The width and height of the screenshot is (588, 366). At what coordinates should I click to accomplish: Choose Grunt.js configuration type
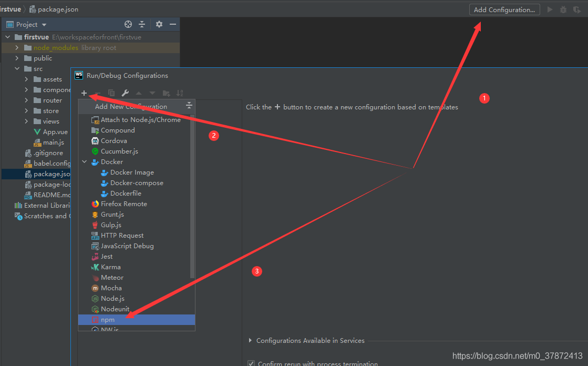click(x=137, y=215)
